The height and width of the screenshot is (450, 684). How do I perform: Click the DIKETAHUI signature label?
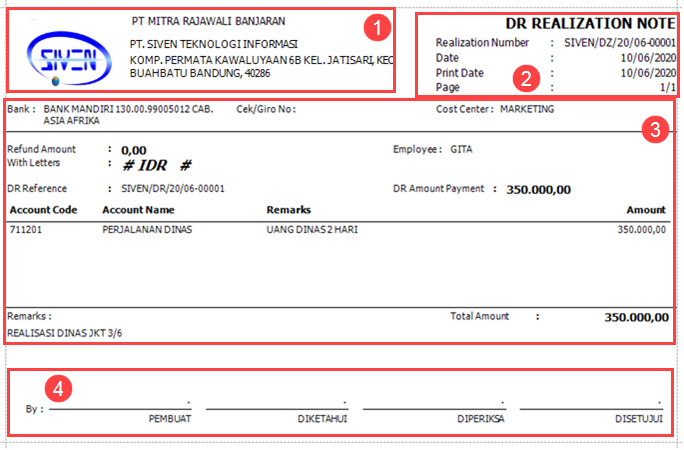pyautogui.click(x=322, y=419)
